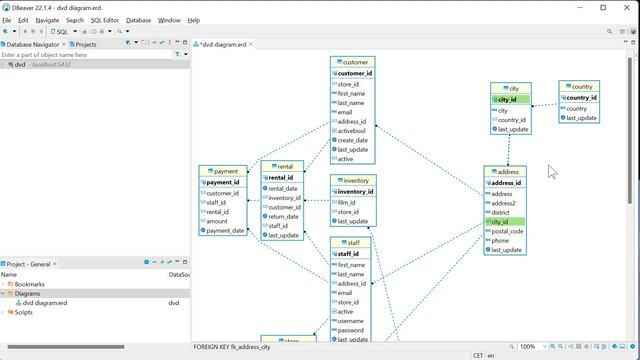Open the toolbar search dropdown arrow

127,31
